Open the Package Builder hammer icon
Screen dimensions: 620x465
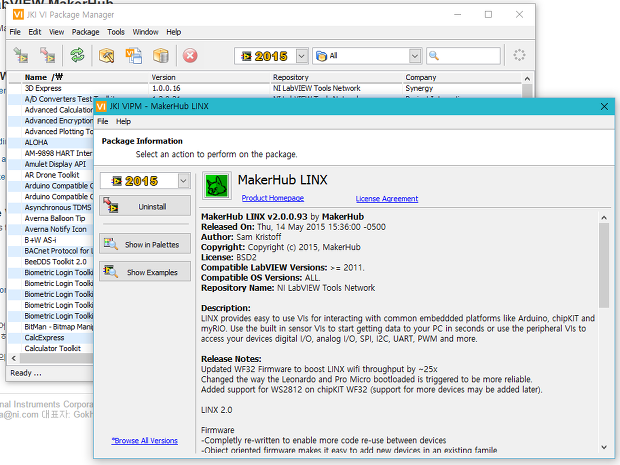tap(106, 55)
